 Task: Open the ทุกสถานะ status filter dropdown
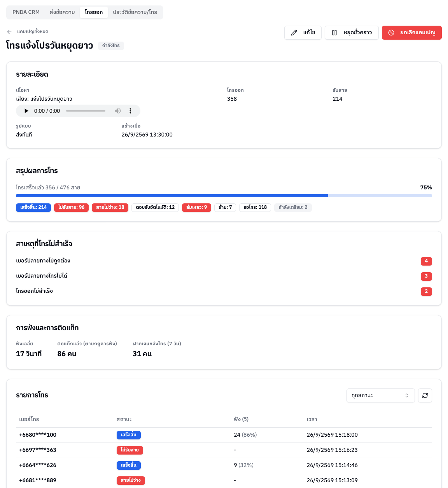[x=380, y=395]
